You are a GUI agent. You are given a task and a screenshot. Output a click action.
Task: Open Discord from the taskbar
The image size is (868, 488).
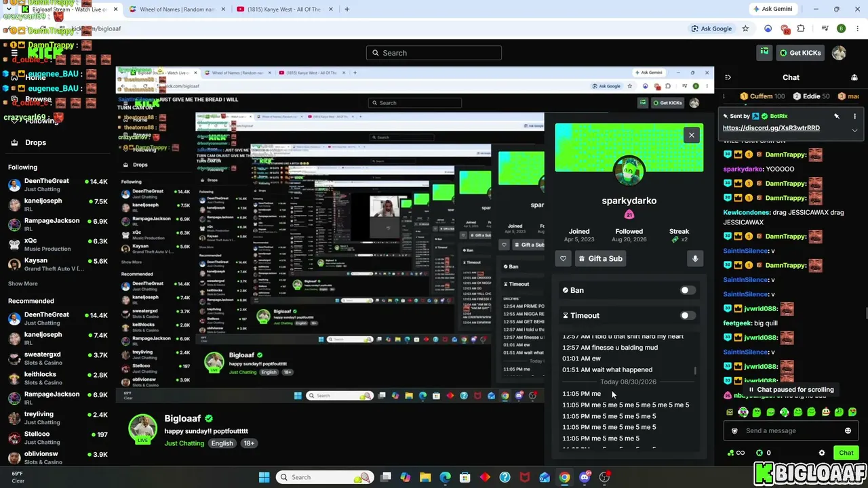[585, 477]
